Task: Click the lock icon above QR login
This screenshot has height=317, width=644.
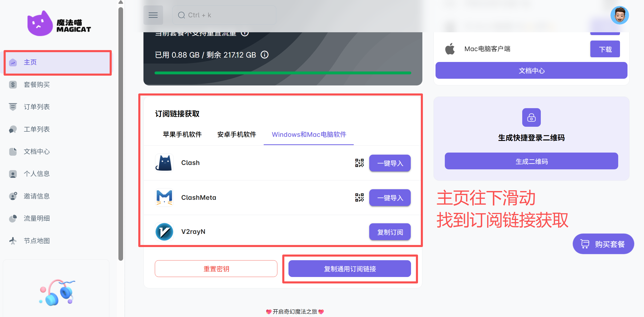Action: click(x=531, y=117)
